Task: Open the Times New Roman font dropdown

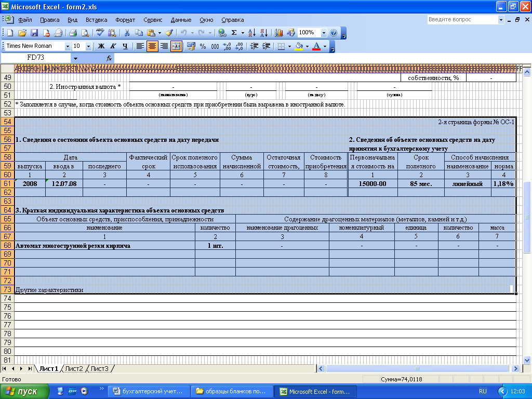Action: [68, 46]
